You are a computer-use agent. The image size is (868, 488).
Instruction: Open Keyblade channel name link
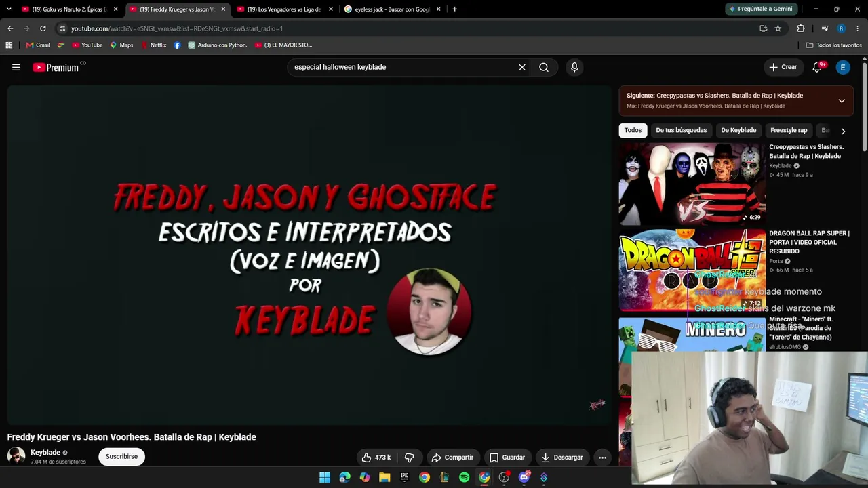coord(45,453)
